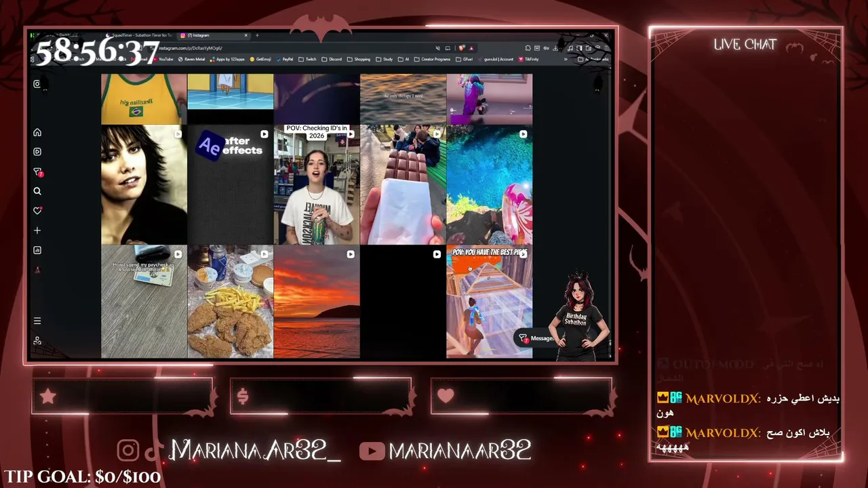Viewport: 868px width, 488px height.
Task: Open the orange sunset reel thumbnail
Action: point(317,302)
